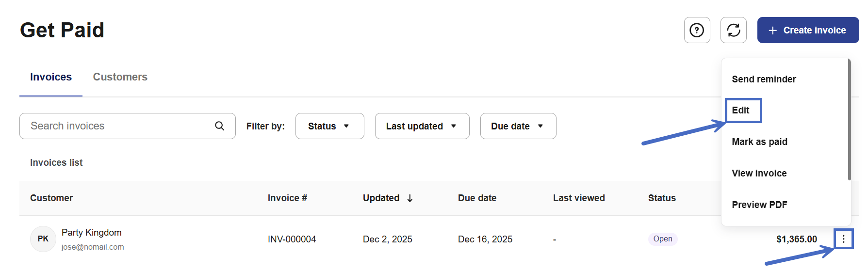This screenshot has height=271, width=868.
Task: Click the actions menu scrollbar
Action: (x=849, y=120)
